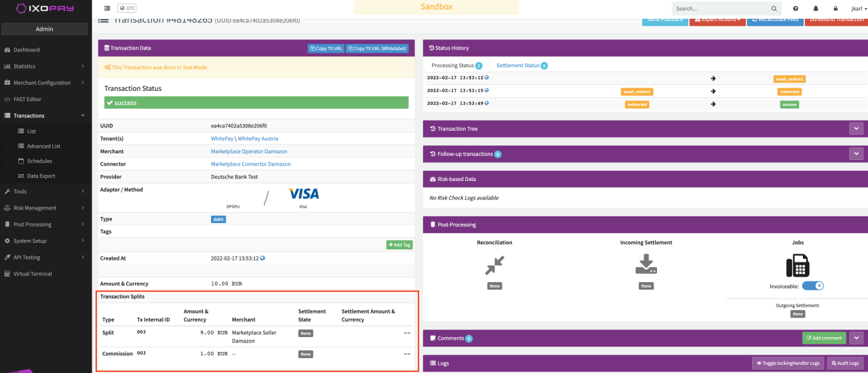Click the Add Tag button
This screenshot has width=868, height=373.
click(x=399, y=245)
